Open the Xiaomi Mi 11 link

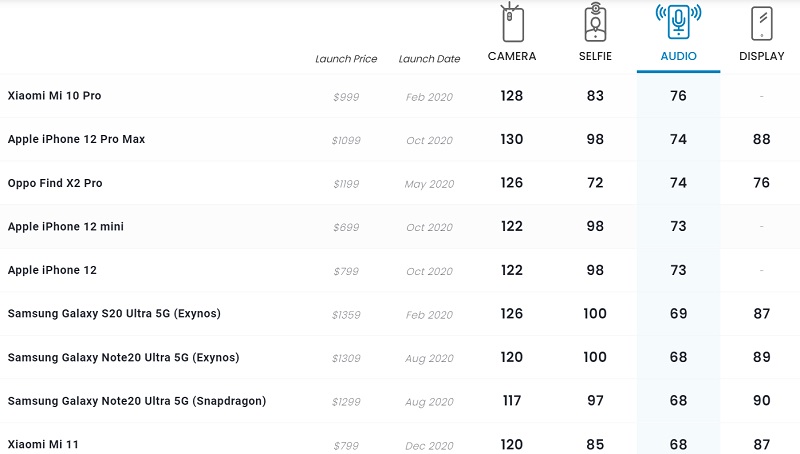click(45, 445)
